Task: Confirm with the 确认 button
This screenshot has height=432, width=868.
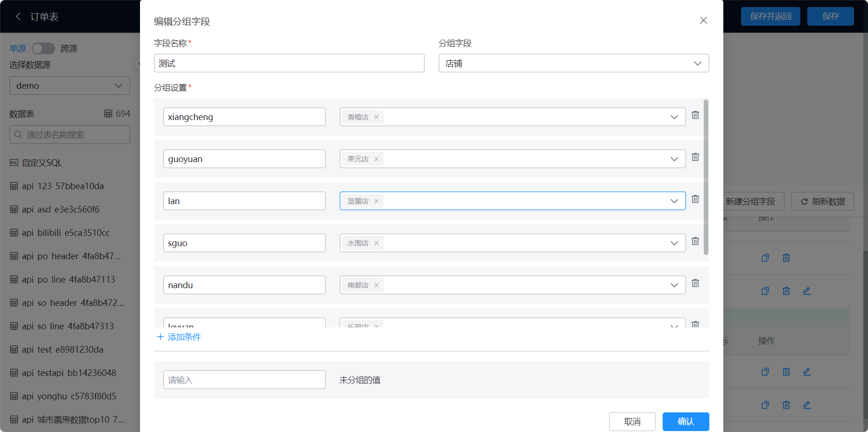Action: (686, 422)
